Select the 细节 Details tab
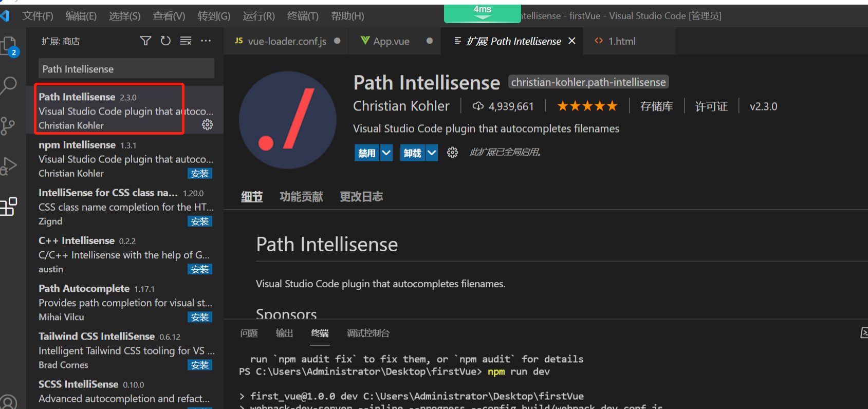The height and width of the screenshot is (409, 868). point(252,196)
